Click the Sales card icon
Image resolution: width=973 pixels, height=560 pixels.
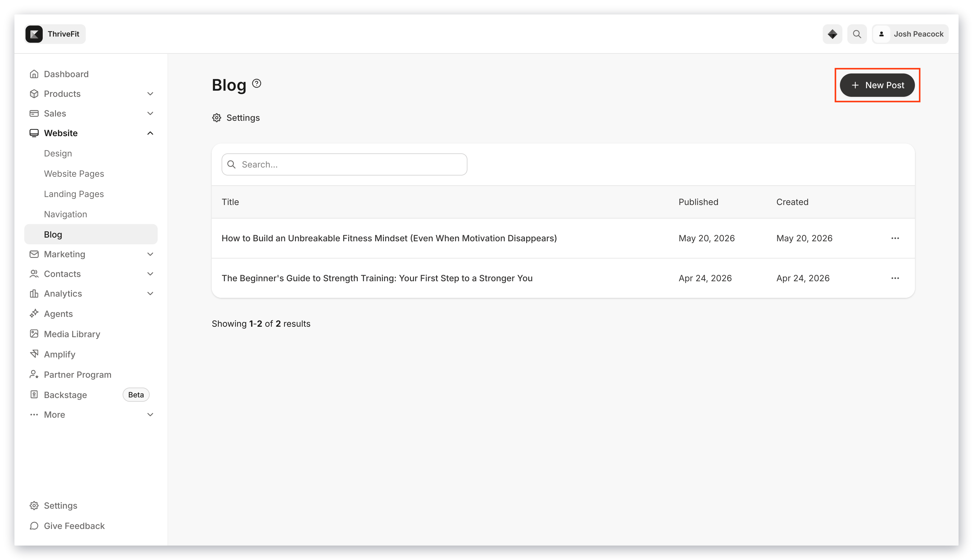pyautogui.click(x=34, y=113)
